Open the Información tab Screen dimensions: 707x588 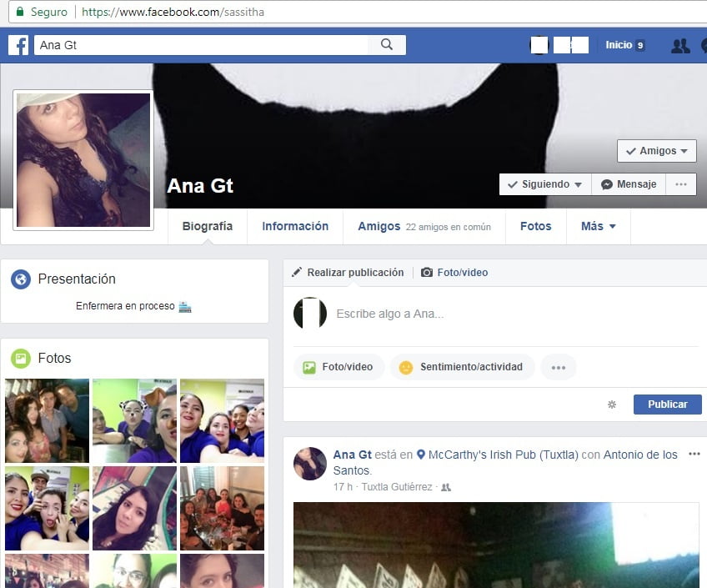point(295,226)
